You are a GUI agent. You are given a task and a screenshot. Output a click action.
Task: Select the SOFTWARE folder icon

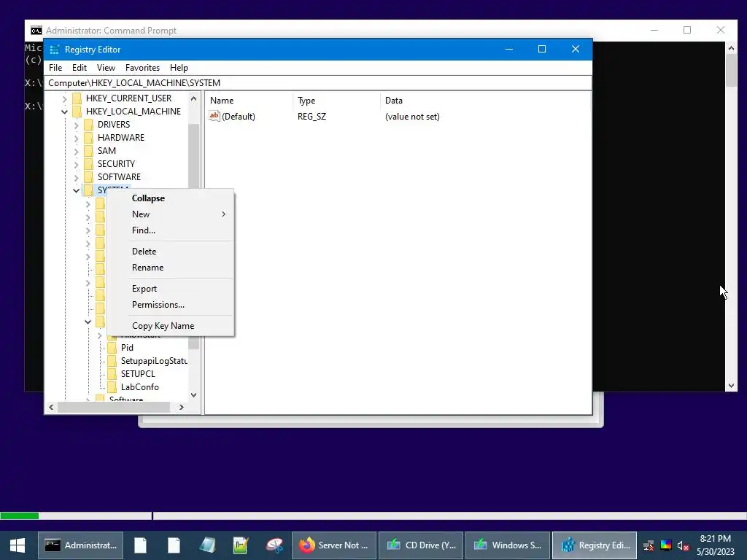pos(88,176)
